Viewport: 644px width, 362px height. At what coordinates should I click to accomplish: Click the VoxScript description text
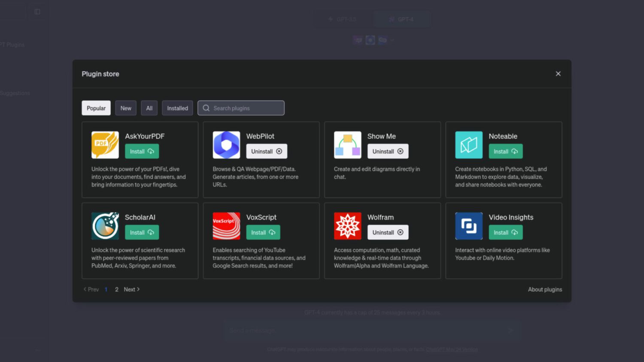click(259, 258)
